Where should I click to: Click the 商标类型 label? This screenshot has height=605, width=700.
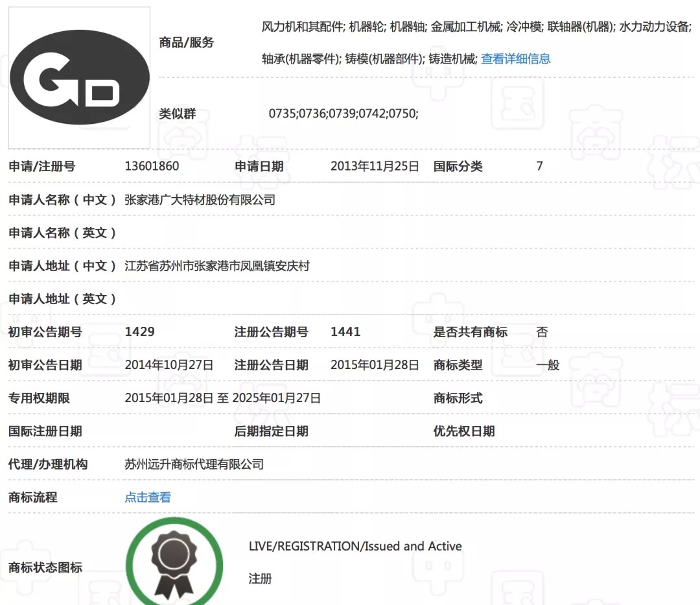coord(458,365)
